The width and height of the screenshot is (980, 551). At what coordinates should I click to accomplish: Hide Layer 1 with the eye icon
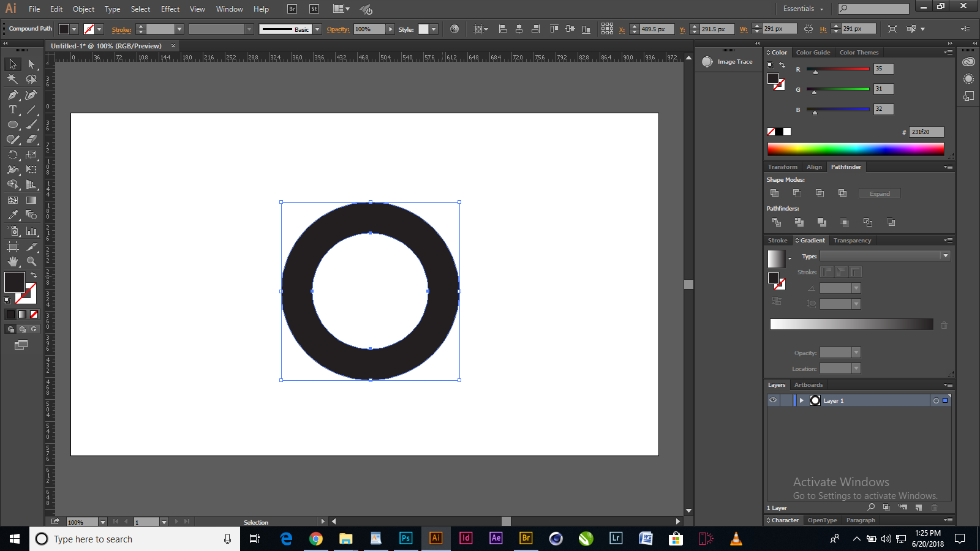(x=773, y=400)
